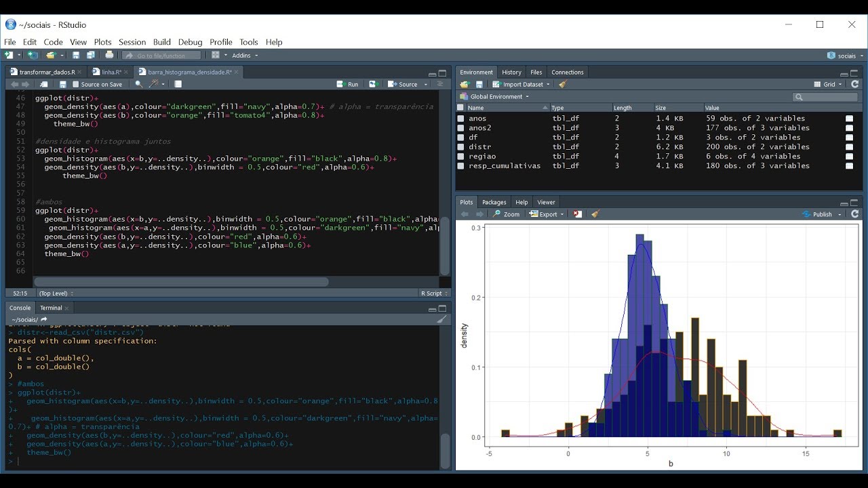Check the box next to distr
This screenshot has height=488, width=868.
[x=460, y=147]
